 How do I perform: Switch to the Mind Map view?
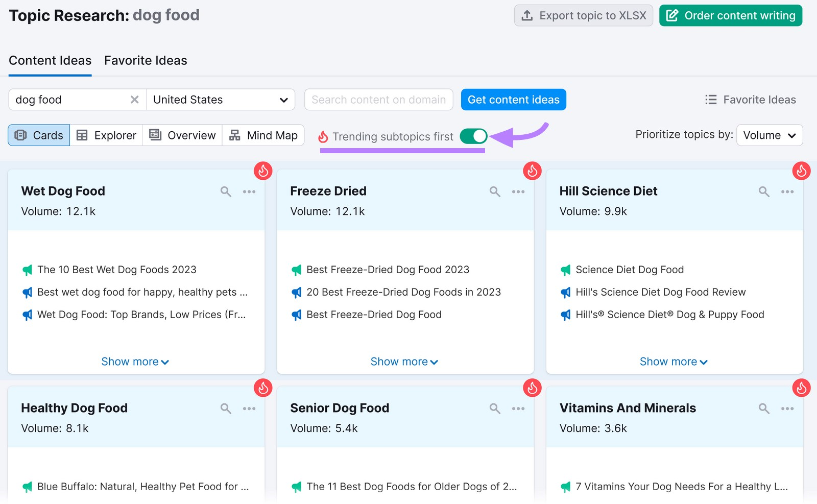pyautogui.click(x=263, y=135)
